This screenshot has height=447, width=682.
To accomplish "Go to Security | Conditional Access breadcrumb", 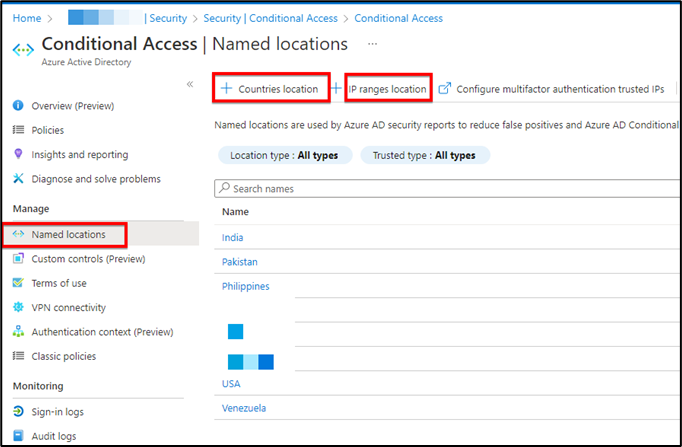I will pos(270,18).
